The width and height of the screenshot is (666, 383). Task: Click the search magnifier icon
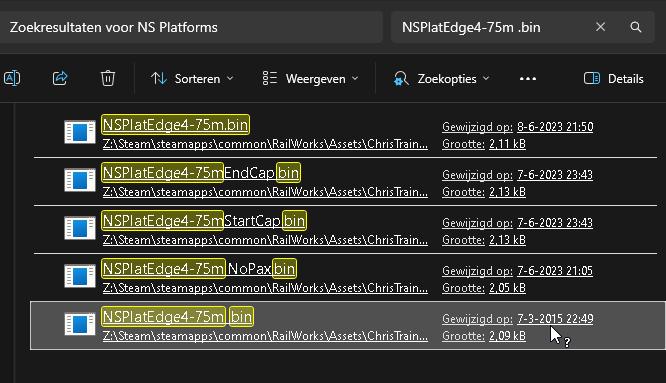pyautogui.click(x=636, y=27)
